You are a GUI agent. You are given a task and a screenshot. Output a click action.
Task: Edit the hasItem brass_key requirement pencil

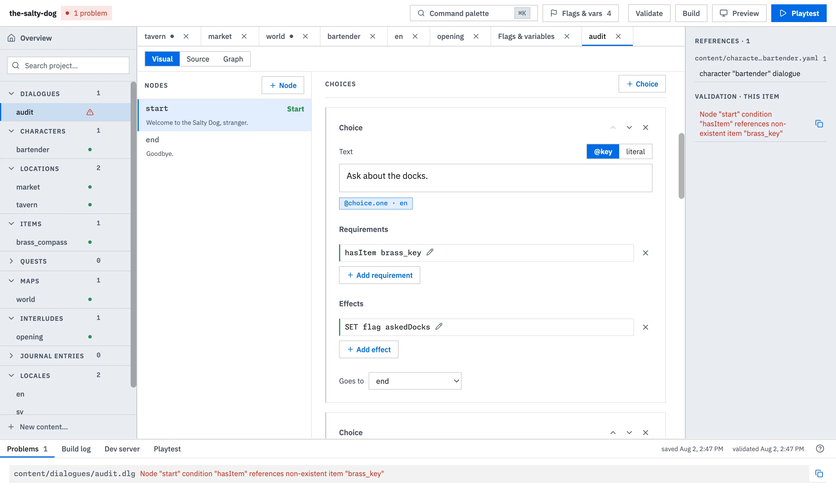(x=430, y=252)
